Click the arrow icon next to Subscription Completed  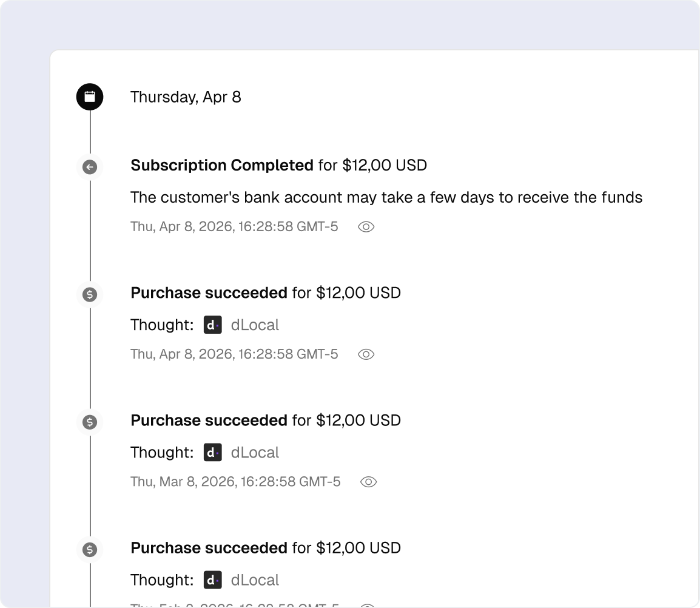(x=90, y=167)
